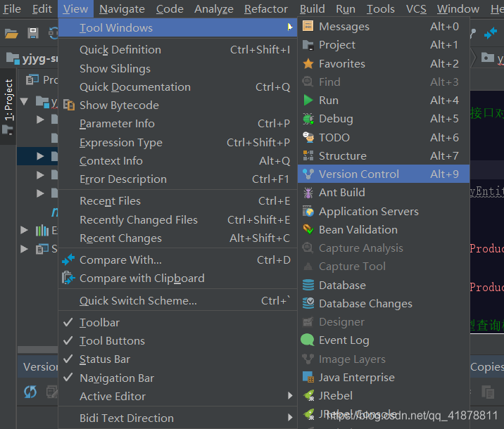Viewport: 504px width, 429px height.
Task: Choose Error Description
Action: [x=177, y=179]
